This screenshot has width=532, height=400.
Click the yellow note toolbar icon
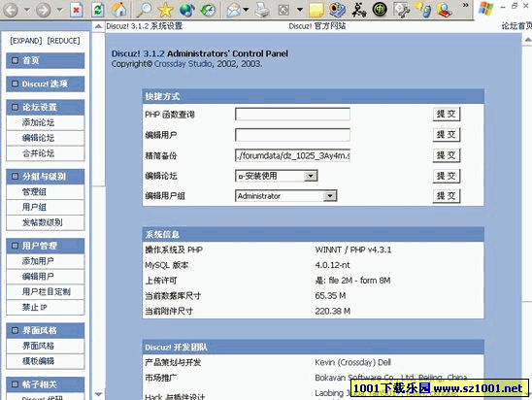(316, 10)
